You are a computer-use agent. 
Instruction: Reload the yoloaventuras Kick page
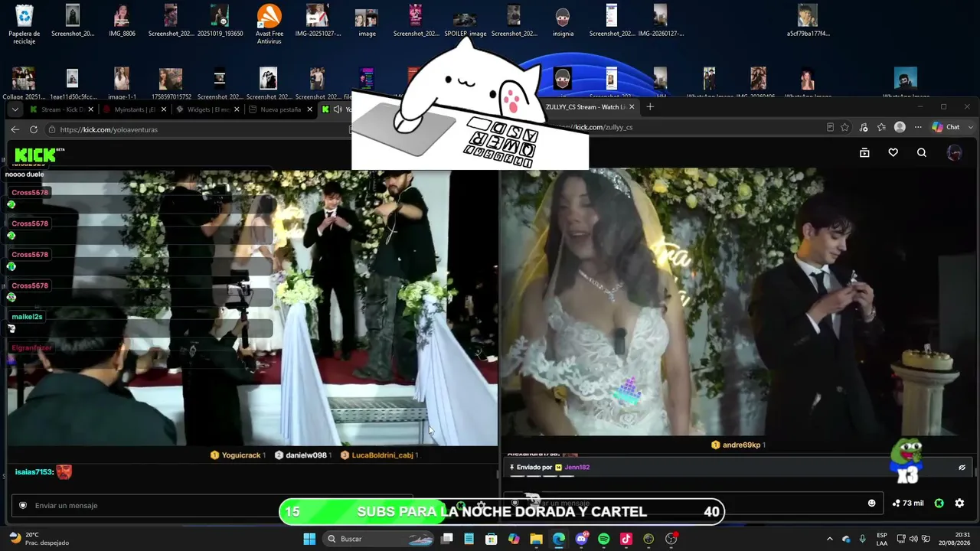34,129
